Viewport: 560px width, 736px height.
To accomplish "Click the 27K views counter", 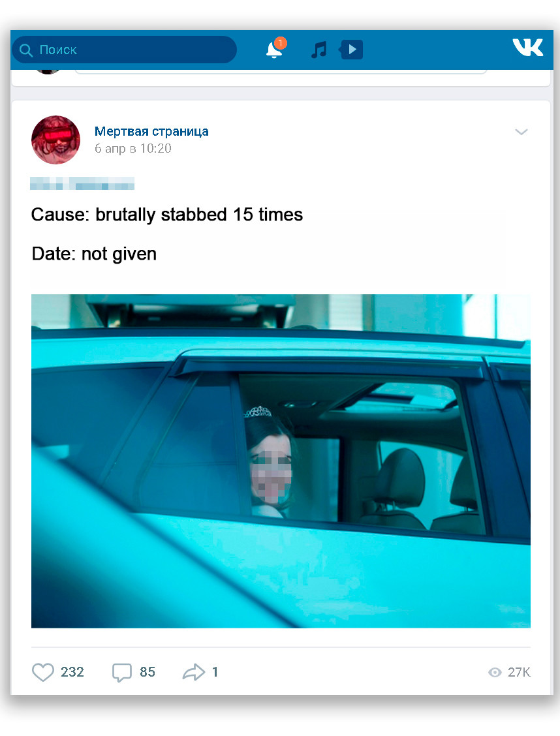I will [x=519, y=672].
